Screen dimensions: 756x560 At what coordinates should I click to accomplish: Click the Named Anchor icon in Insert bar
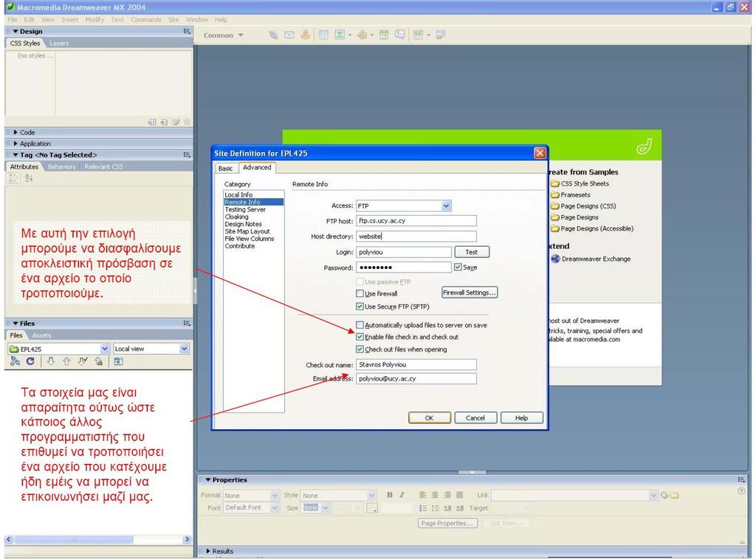[305, 35]
